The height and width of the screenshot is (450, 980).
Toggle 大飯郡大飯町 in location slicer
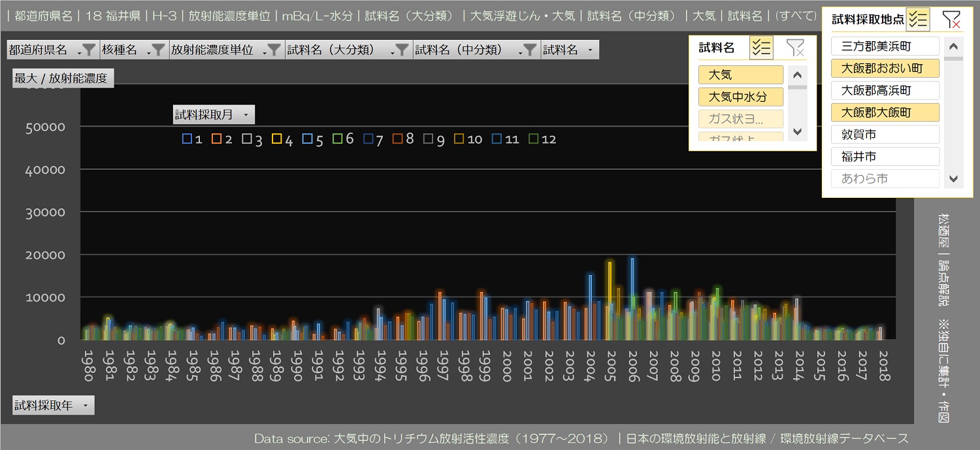tap(885, 112)
